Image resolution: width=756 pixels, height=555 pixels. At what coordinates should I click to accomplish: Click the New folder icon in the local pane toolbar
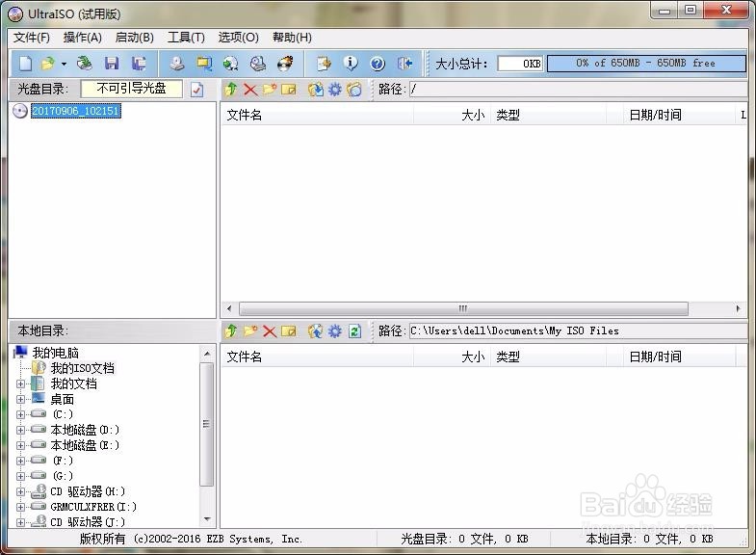click(250, 331)
